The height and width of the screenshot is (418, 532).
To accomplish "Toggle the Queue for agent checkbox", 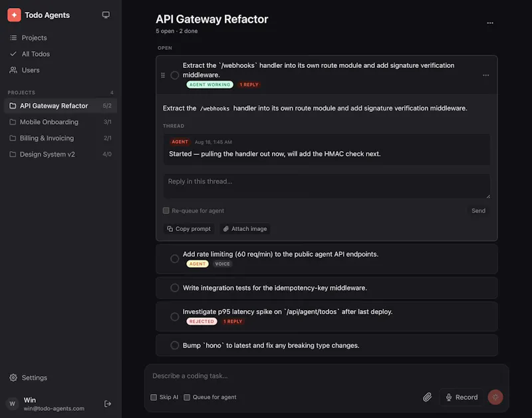I will tap(187, 397).
